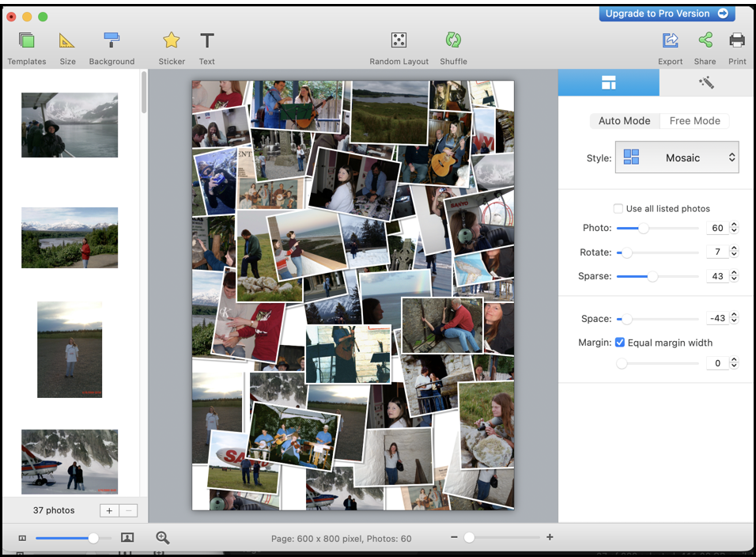Click the Space stepper arrows
Image resolution: width=756 pixels, height=557 pixels.
tap(734, 318)
